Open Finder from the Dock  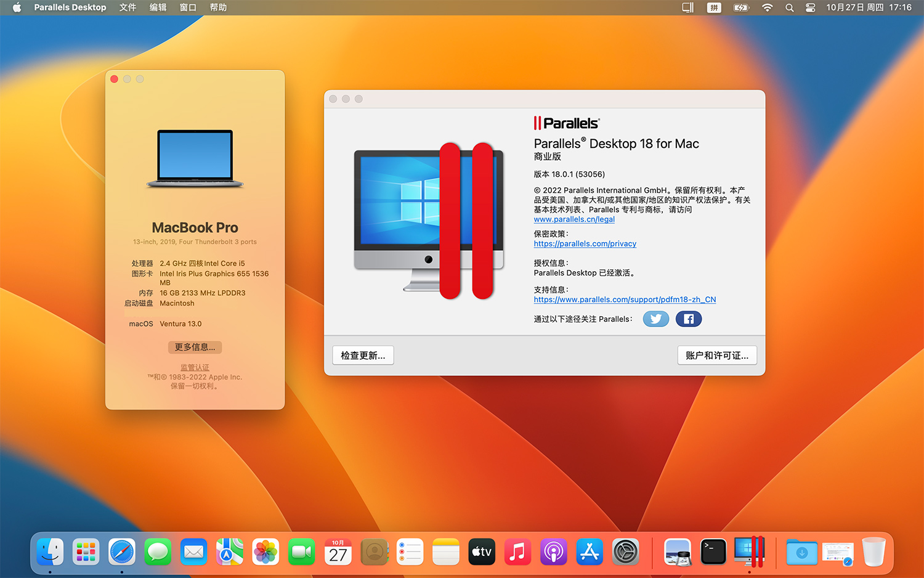[x=50, y=552]
